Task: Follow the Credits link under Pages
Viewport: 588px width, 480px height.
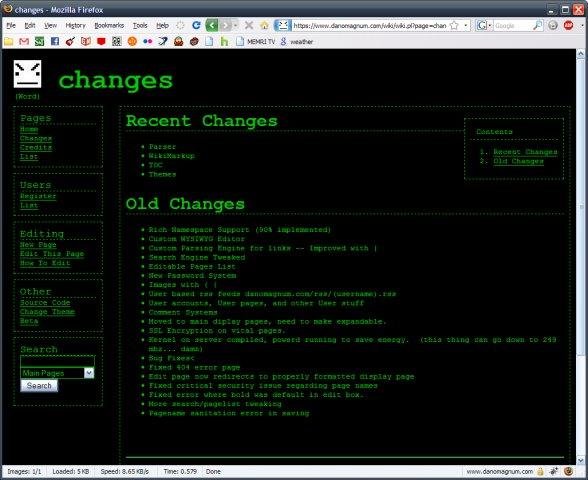Action: (x=36, y=147)
